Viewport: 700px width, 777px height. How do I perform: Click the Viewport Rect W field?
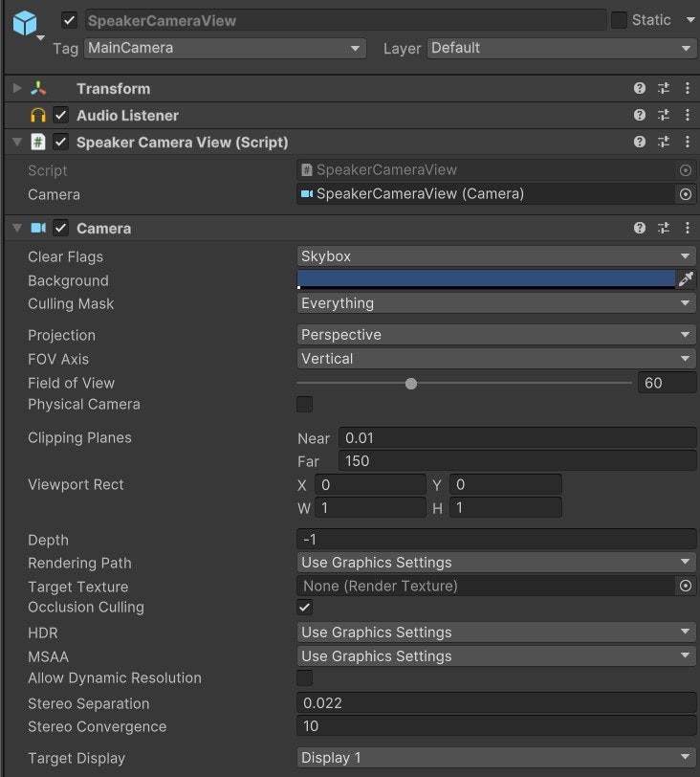[x=370, y=508]
